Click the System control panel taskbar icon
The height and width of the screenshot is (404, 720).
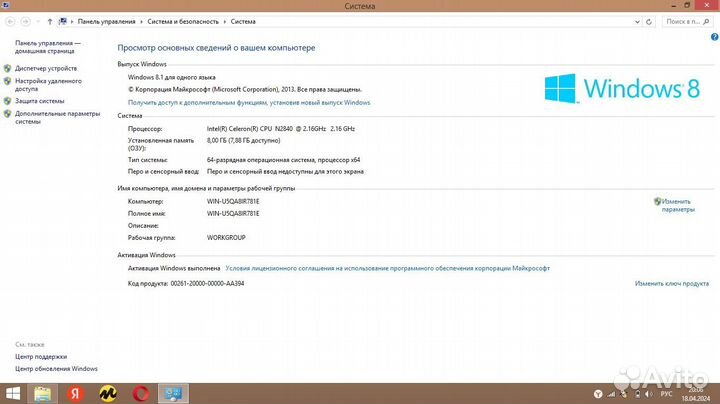(172, 393)
